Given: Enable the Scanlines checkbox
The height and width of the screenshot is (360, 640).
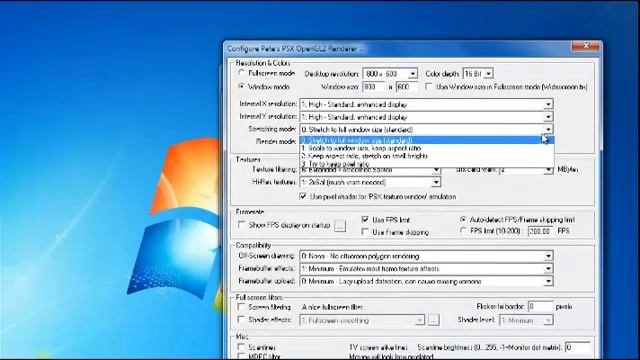Looking at the screenshot, I should 241,347.
